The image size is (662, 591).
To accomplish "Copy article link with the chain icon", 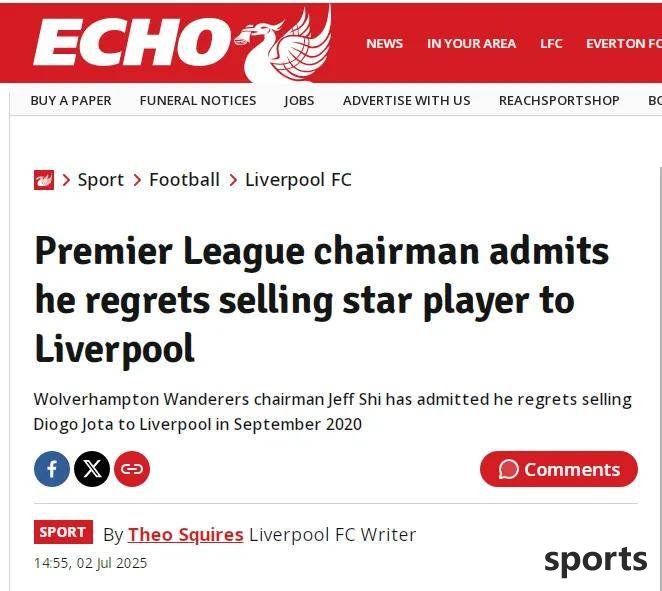I will [x=132, y=469].
